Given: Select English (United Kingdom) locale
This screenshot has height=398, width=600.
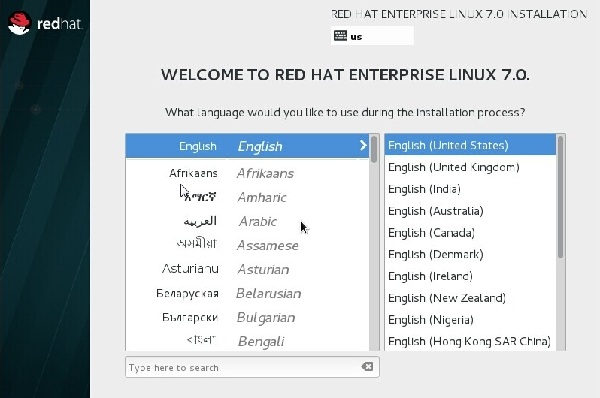Looking at the screenshot, I should pyautogui.click(x=470, y=167).
